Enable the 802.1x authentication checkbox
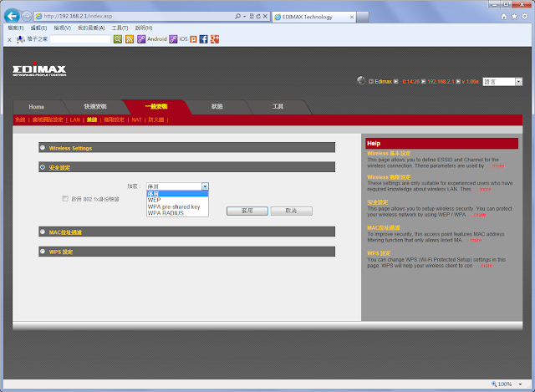This screenshot has height=392, width=535. tap(65, 199)
